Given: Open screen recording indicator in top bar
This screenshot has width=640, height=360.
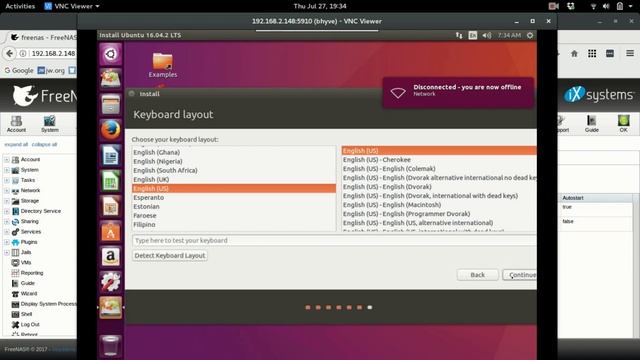Looking at the screenshot, I should 553,6.
